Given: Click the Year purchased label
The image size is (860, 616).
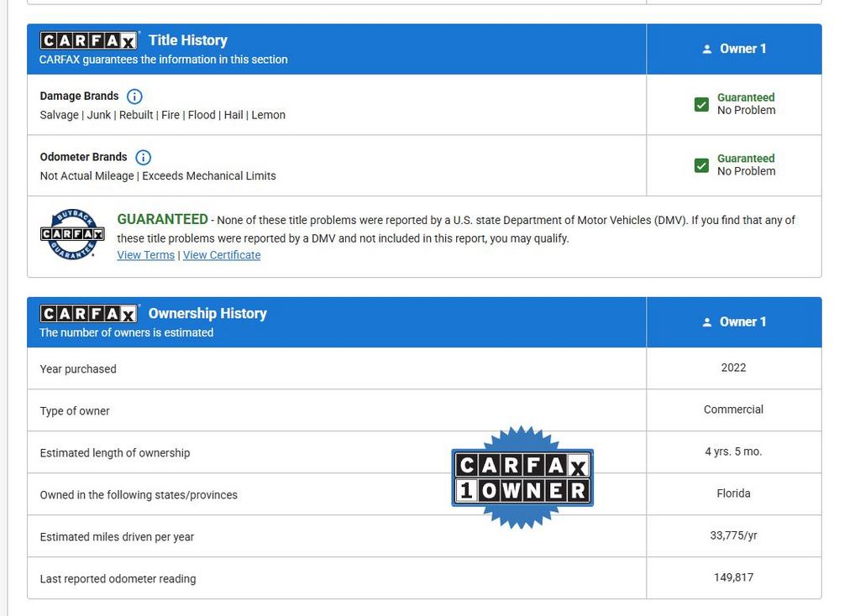Looking at the screenshot, I should (78, 368).
